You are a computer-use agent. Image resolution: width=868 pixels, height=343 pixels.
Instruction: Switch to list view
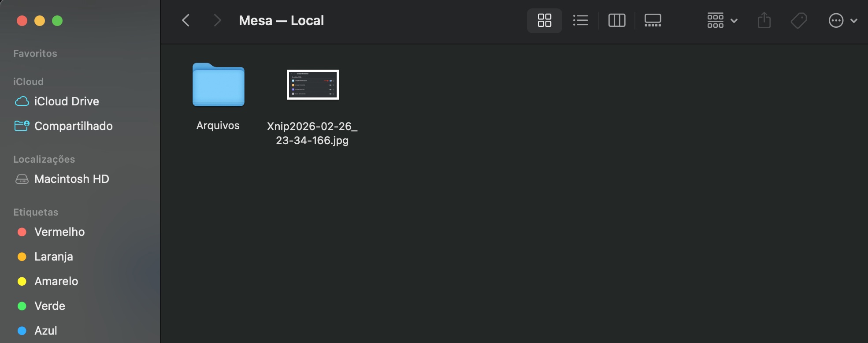[580, 20]
